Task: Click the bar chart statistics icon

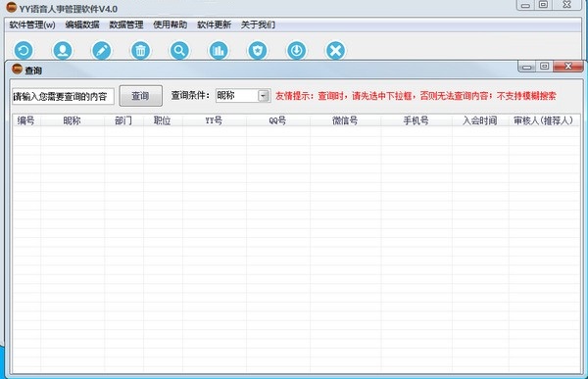Action: tap(219, 51)
